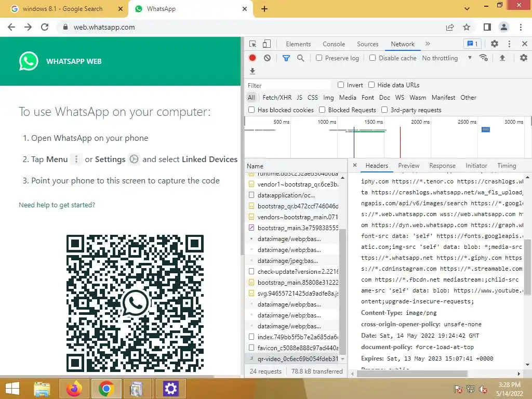This screenshot has height=399, width=532.
Task: Open taskbar settings gear app
Action: pyautogui.click(x=170, y=389)
